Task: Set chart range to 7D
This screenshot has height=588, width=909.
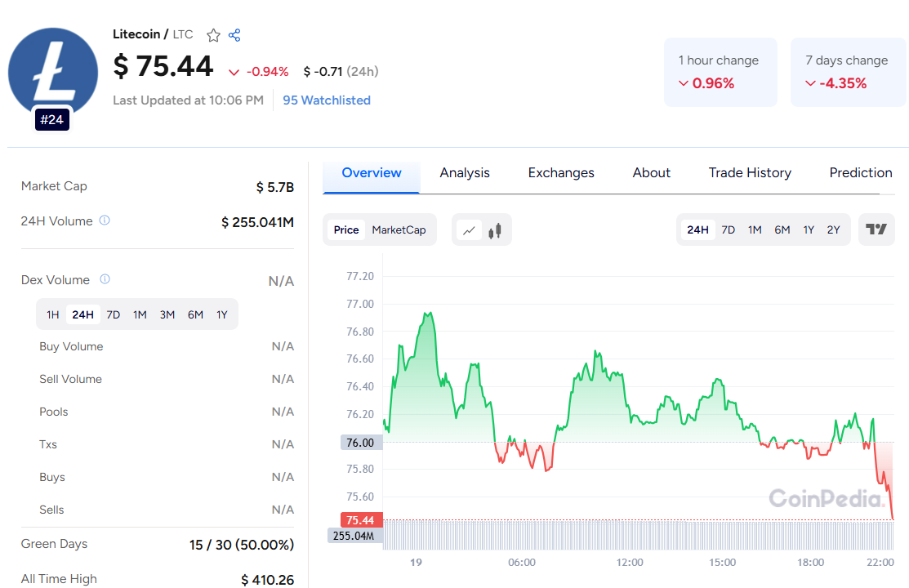Action: coord(729,230)
